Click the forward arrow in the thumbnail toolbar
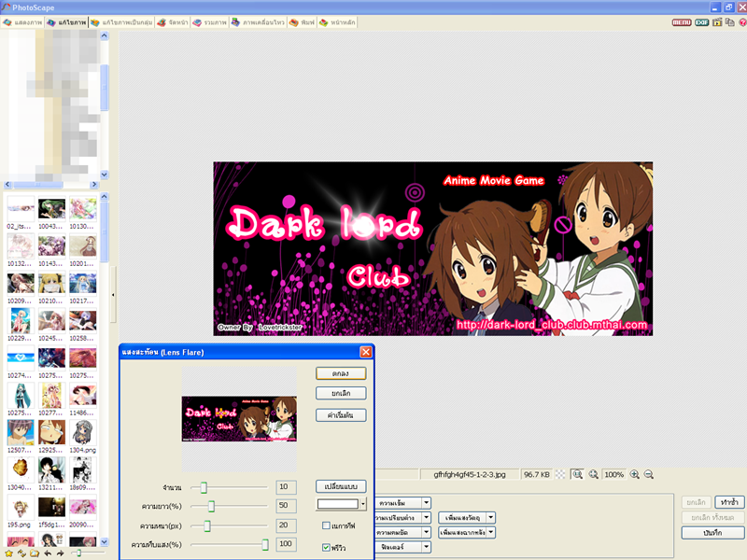Image resolution: width=747 pixels, height=560 pixels. click(x=60, y=553)
